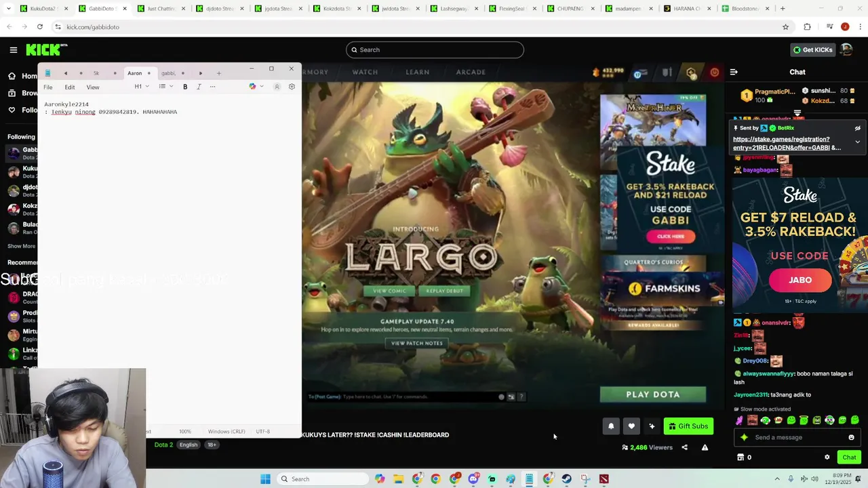The image size is (868, 488).
Task: Open the Windows Start menu
Action: pos(265,479)
